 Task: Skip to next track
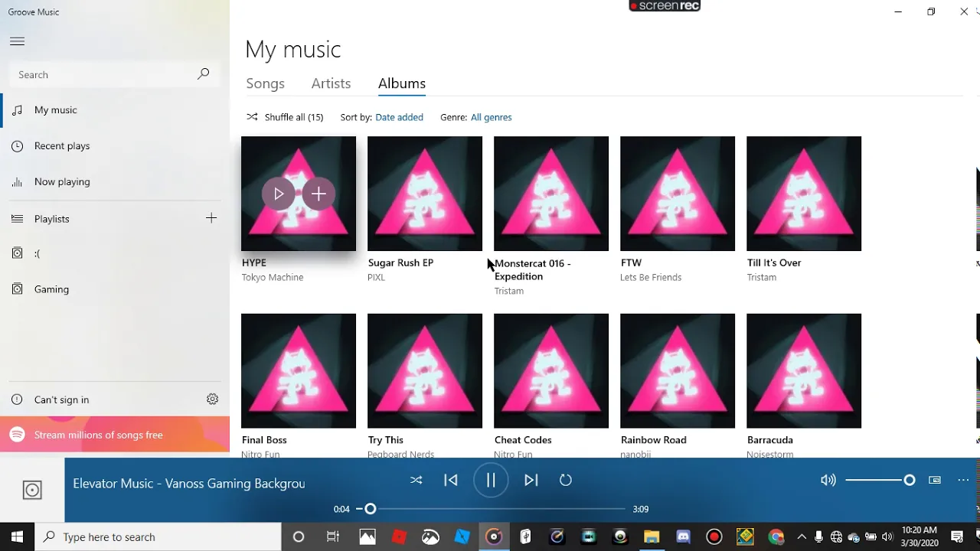coord(531,481)
